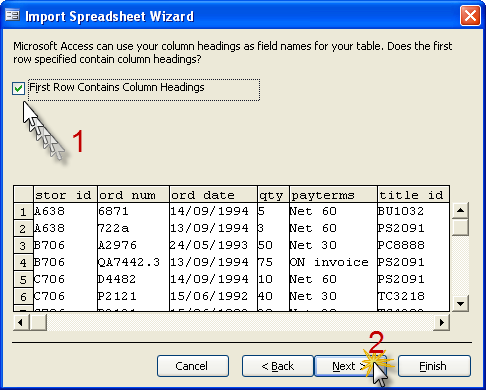Select the payterms column header
The width and height of the screenshot is (486, 390).
coord(333,194)
